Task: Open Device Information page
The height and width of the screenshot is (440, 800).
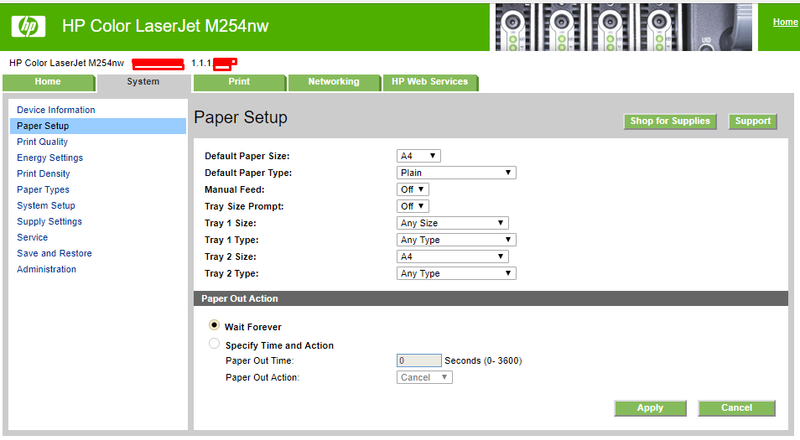Action: 56,110
